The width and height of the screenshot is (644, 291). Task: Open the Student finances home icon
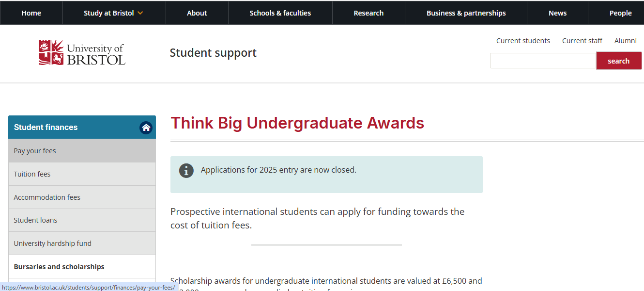click(x=146, y=128)
